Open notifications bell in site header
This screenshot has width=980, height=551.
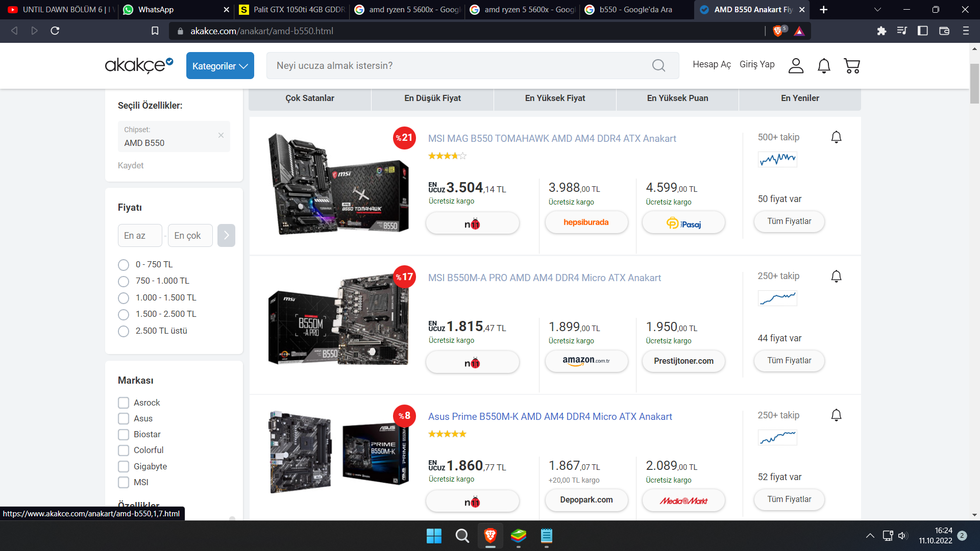pos(824,66)
